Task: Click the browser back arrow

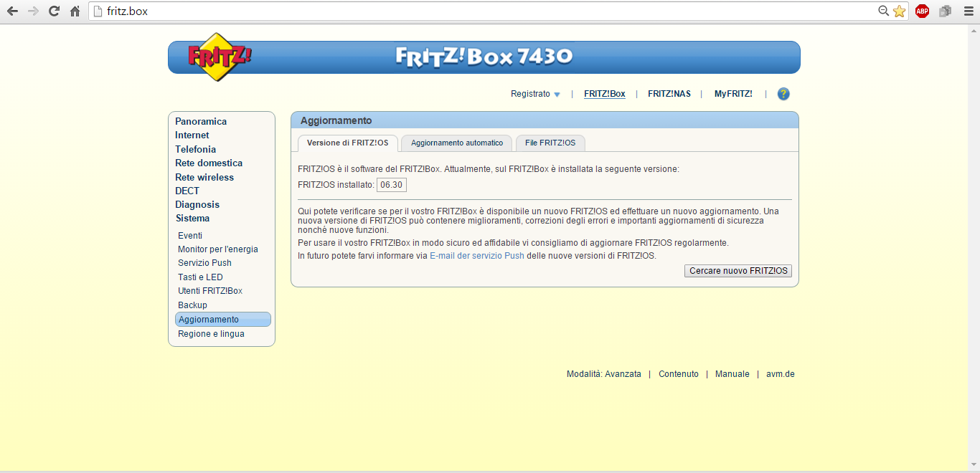Action: coord(12,11)
